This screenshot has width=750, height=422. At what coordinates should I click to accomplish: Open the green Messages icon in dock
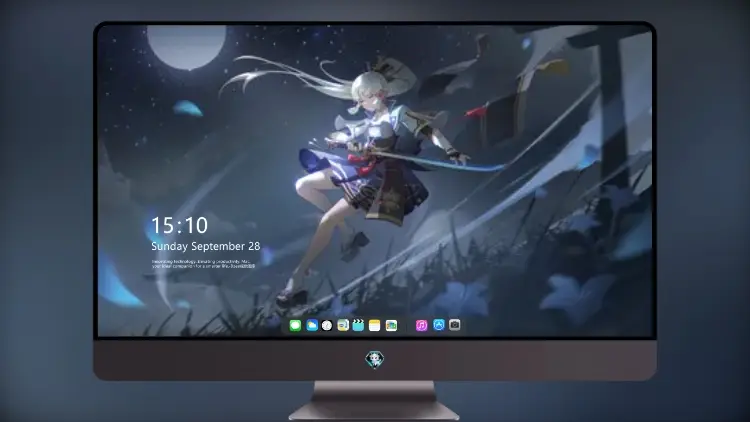click(295, 325)
